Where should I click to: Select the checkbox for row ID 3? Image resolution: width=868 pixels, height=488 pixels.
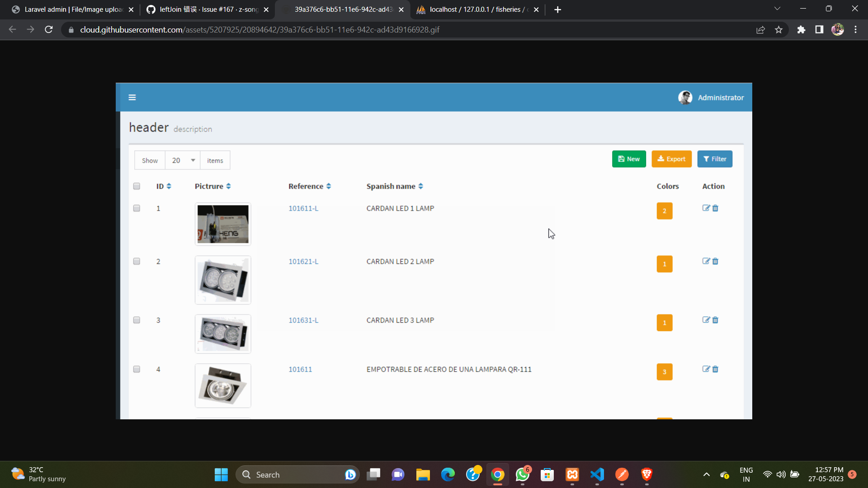coord(136,320)
